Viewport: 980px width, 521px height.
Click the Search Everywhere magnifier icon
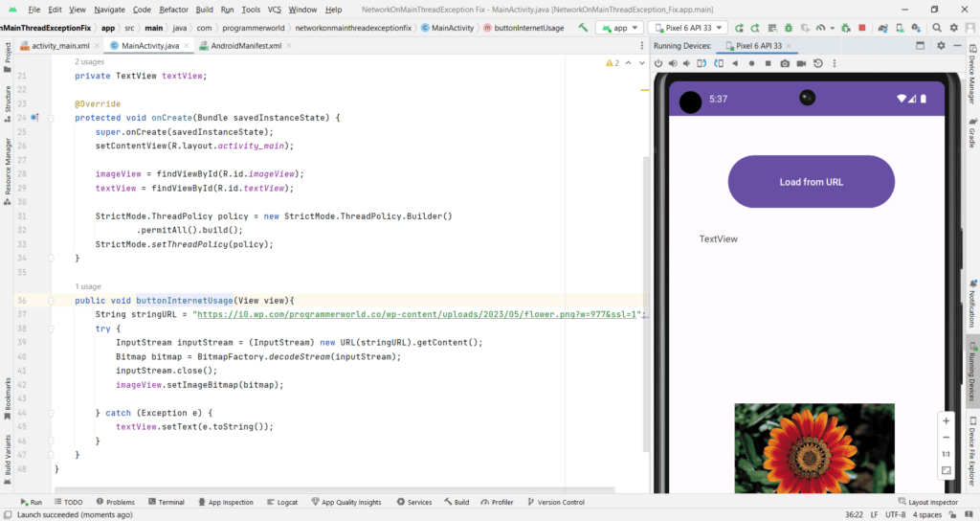pyautogui.click(x=936, y=28)
